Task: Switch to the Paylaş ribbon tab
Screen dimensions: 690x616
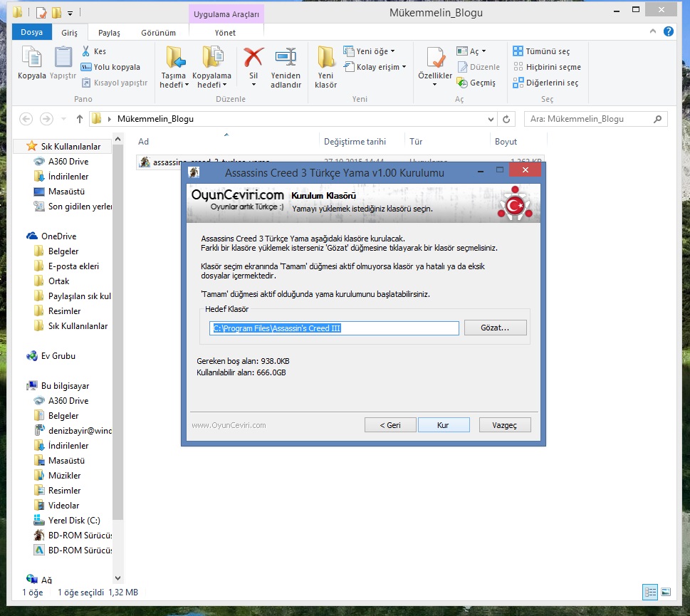Action: tap(109, 33)
